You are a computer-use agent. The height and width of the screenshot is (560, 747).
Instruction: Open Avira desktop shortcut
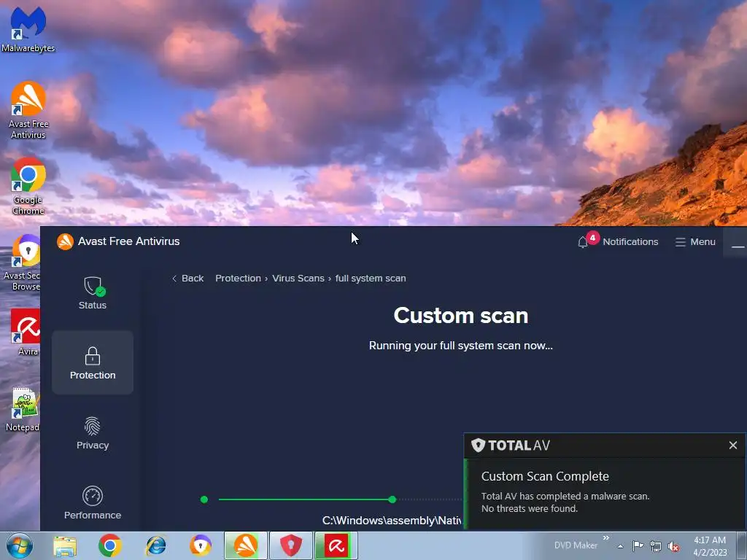(26, 332)
